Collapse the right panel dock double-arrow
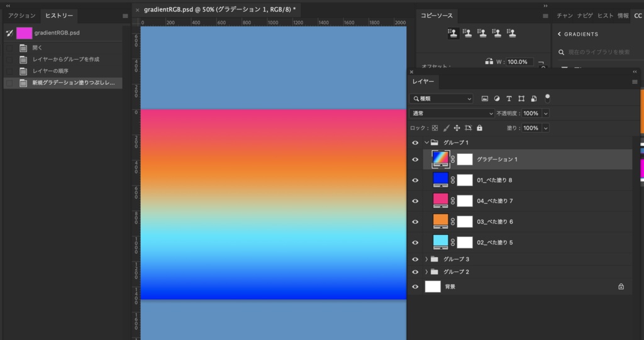This screenshot has height=340, width=644. click(545, 6)
